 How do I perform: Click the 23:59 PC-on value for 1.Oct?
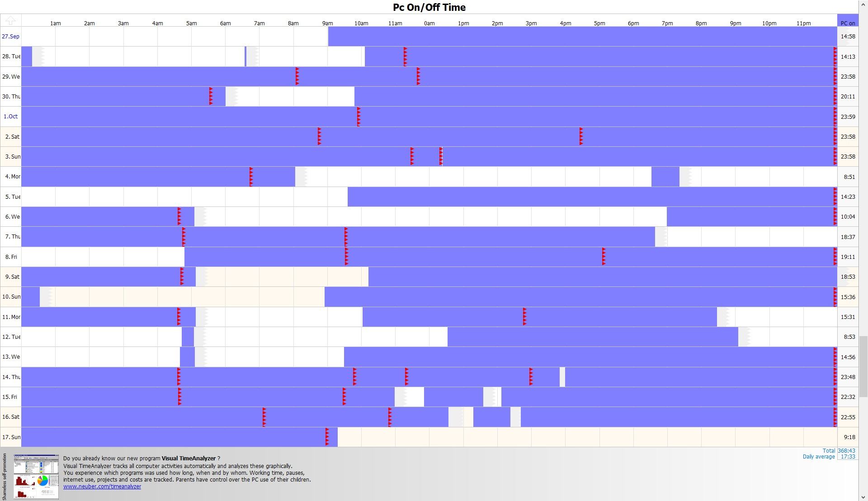pyautogui.click(x=848, y=117)
